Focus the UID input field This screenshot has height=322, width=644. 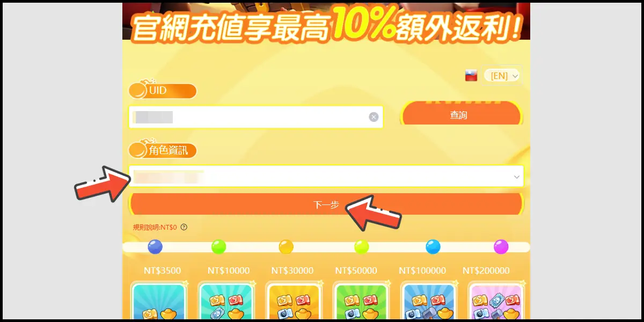(256, 117)
